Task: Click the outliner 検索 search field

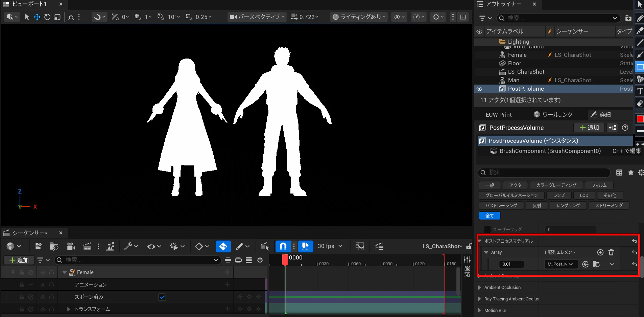Action: [x=558, y=18]
